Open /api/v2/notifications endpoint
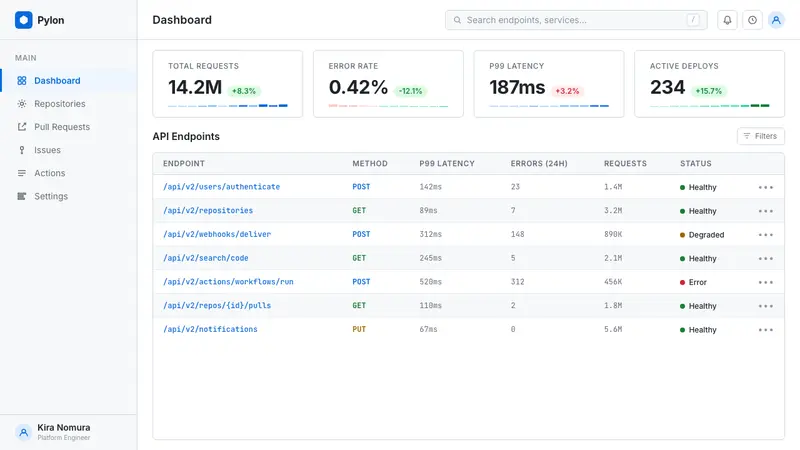800x450 pixels. [210, 329]
